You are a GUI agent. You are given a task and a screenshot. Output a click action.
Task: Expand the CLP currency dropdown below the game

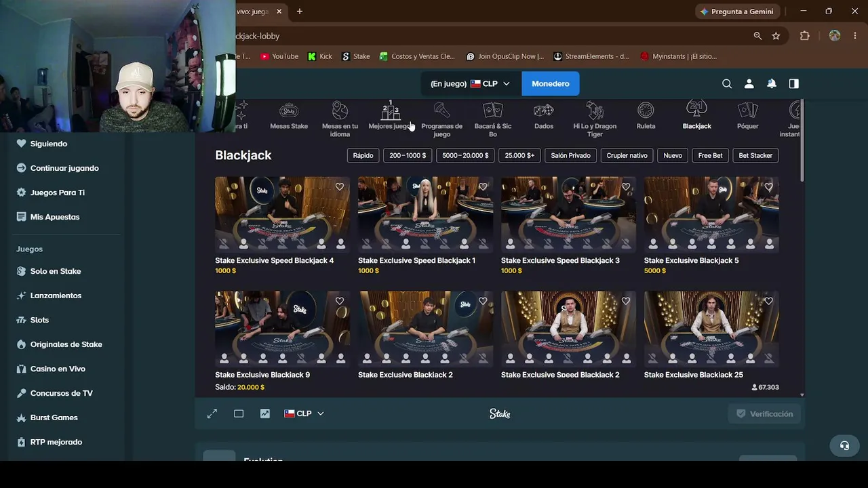click(304, 413)
